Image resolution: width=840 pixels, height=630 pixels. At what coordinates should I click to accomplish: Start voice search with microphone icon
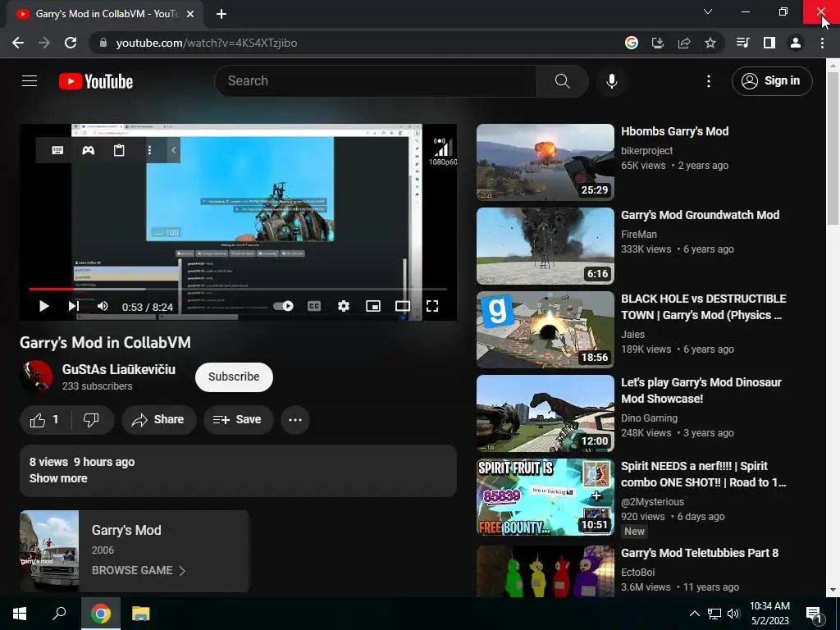(612, 81)
